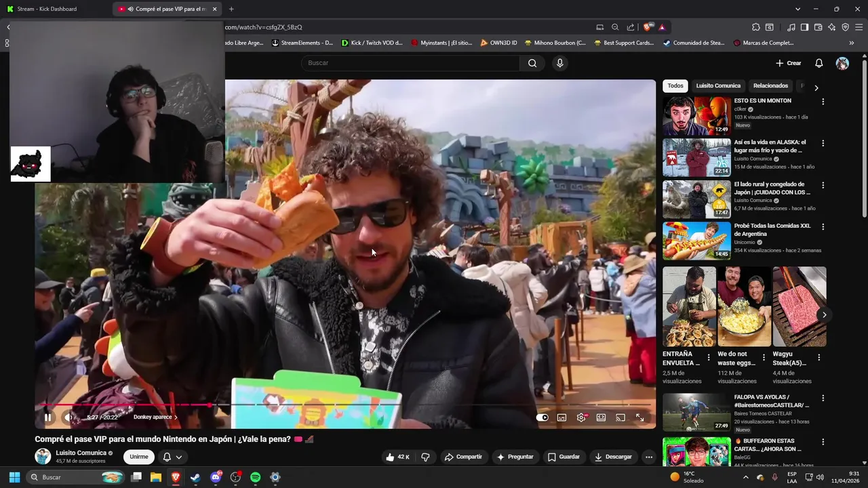Toggle the autoplay switch in the player
The width and height of the screenshot is (868, 488).
[x=542, y=418]
